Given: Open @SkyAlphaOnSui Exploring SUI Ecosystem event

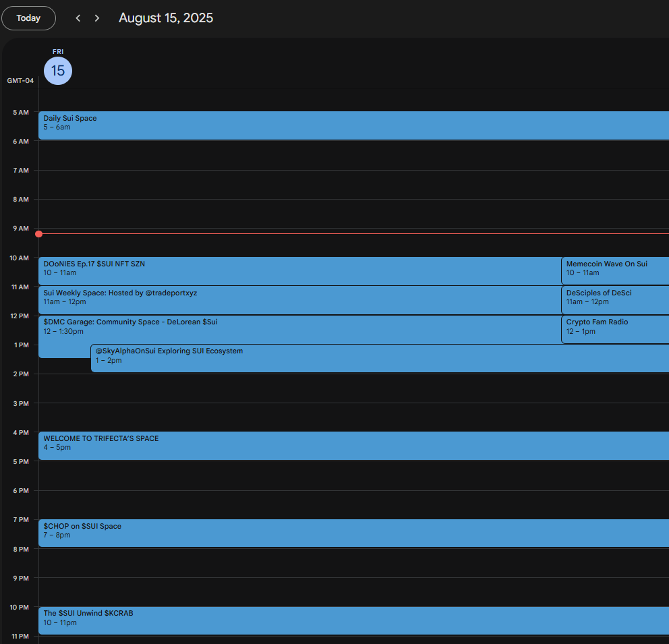Looking at the screenshot, I should pos(380,358).
